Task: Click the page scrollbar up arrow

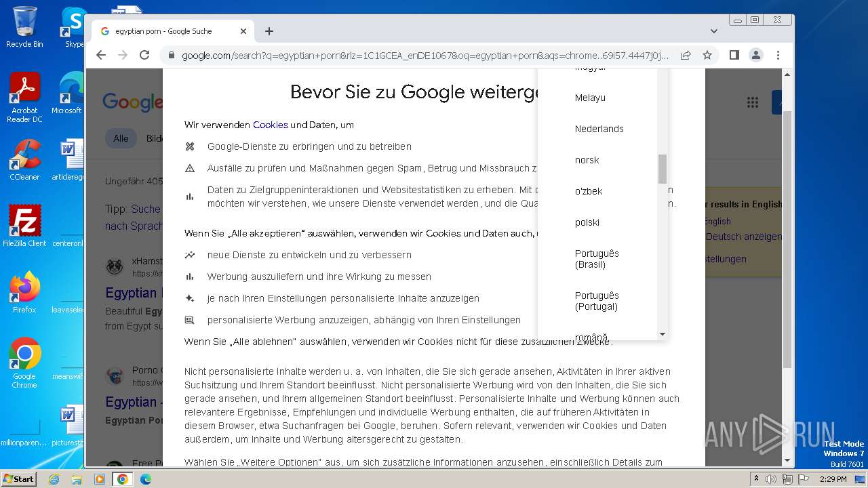Action: (x=787, y=74)
